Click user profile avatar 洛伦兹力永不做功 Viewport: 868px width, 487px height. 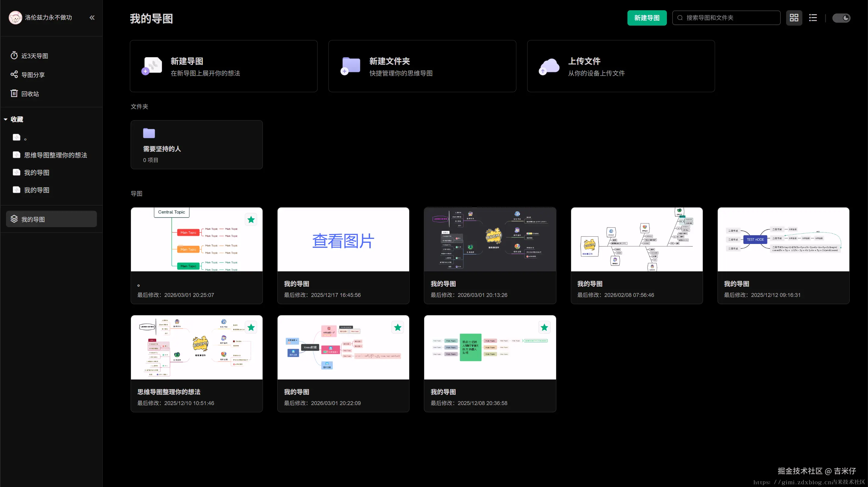pyautogui.click(x=15, y=17)
